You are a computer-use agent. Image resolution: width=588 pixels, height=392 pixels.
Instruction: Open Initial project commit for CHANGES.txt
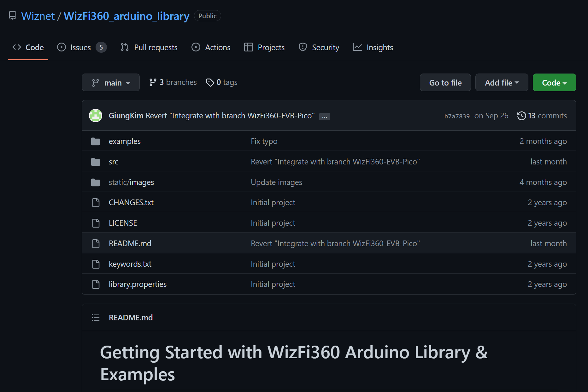(x=273, y=203)
